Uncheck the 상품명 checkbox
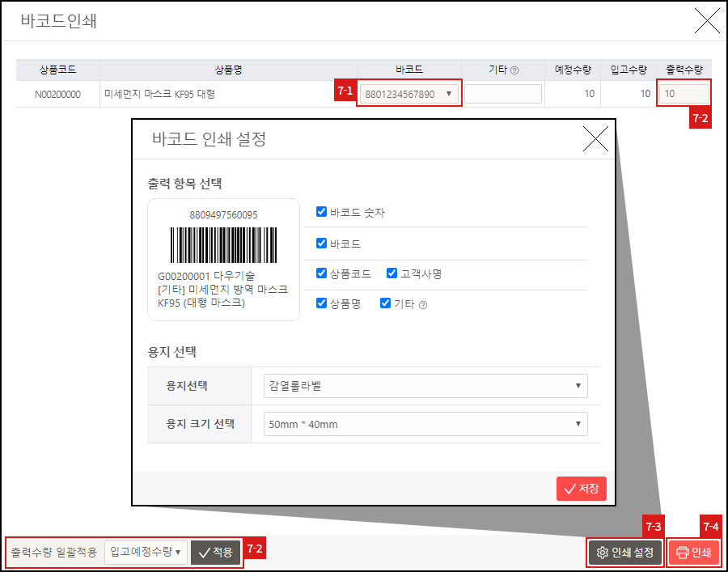 point(320,303)
